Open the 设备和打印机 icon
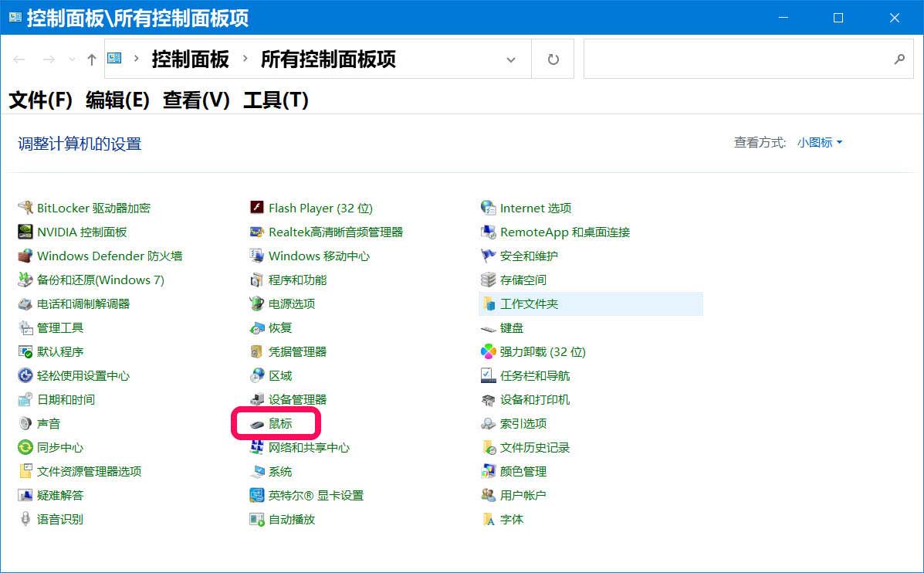Viewport: 924px width, 573px height. [489, 400]
